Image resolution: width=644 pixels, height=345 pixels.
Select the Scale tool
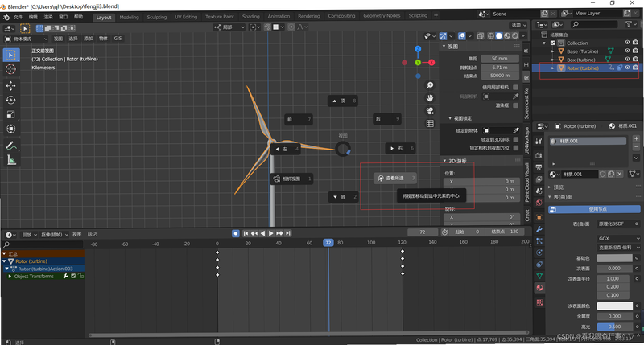(11, 114)
